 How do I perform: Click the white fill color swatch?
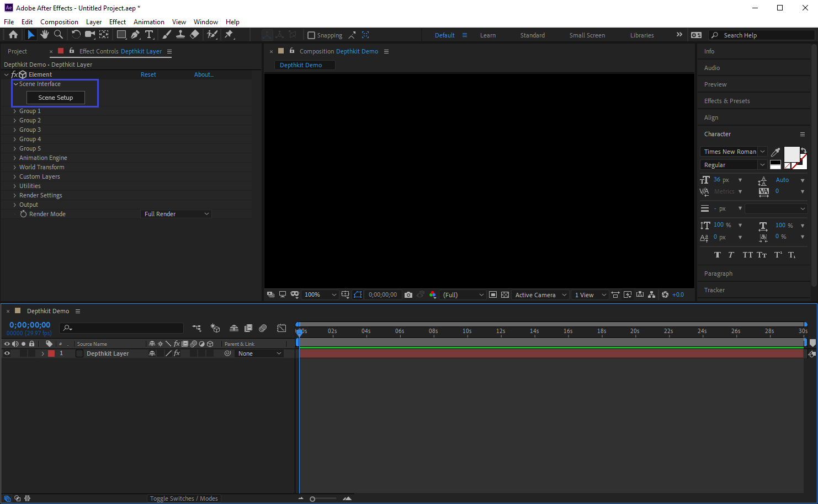(791, 154)
